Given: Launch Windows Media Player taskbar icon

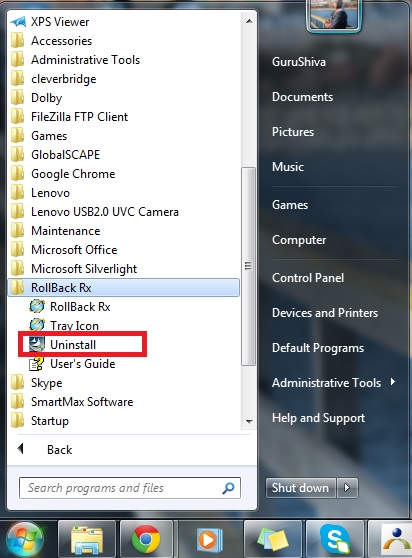Looking at the screenshot, I should point(210,539).
